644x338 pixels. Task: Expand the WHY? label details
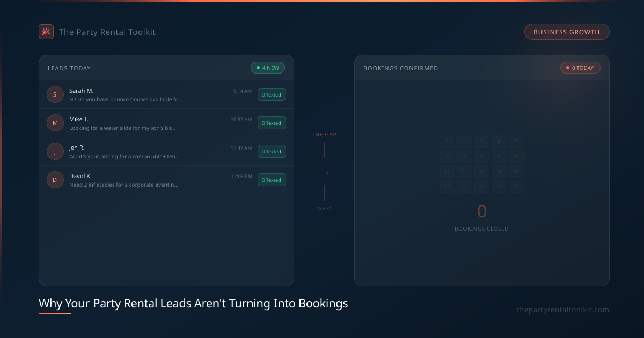(324, 209)
